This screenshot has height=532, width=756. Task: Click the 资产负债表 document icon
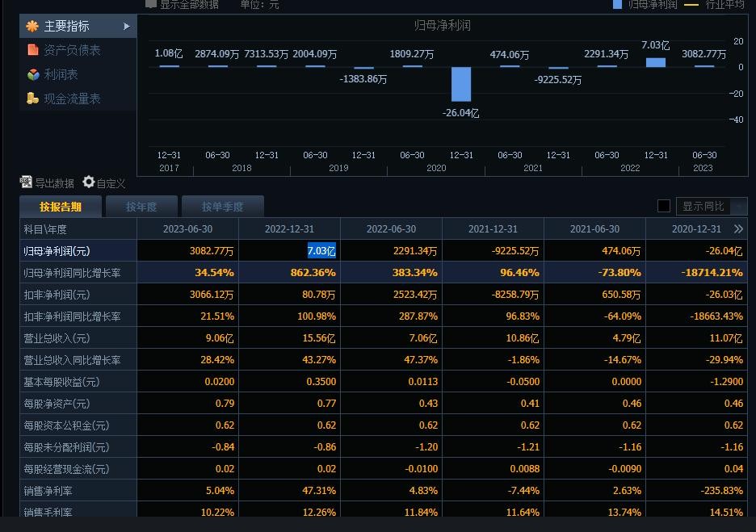point(32,50)
